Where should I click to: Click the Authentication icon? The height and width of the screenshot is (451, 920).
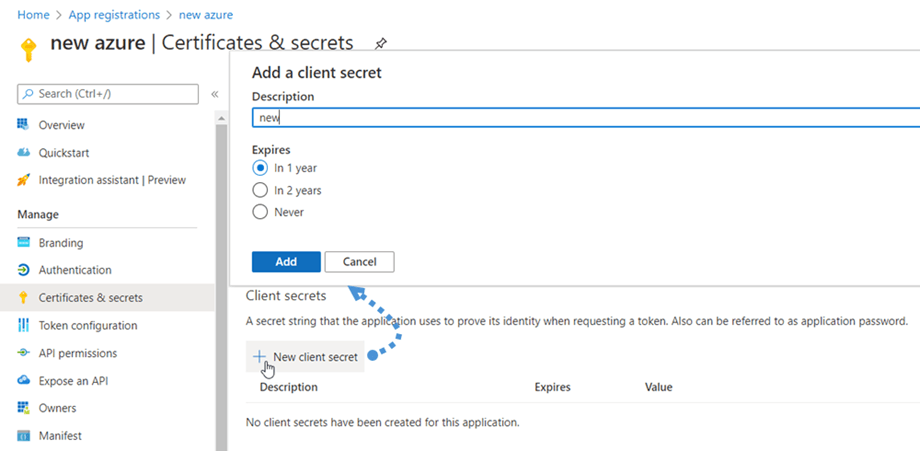tap(24, 270)
